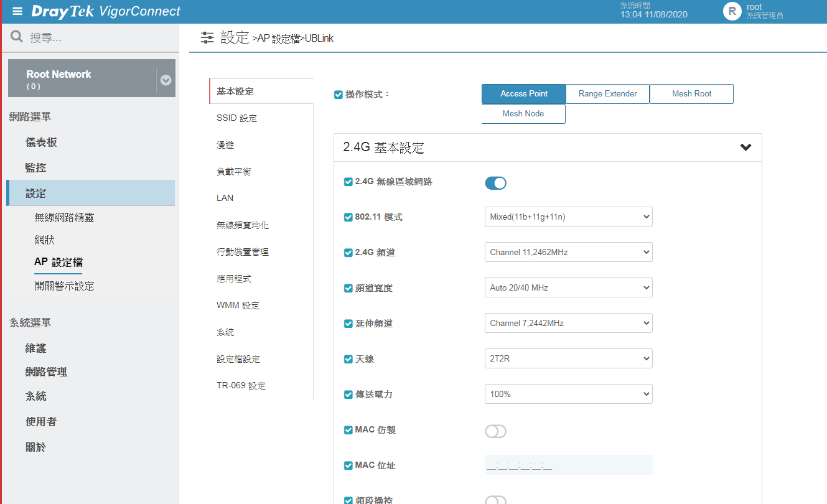This screenshot has width=827, height=504.
Task: Collapse the 2.4G 基本設定 section chevron
Action: click(745, 147)
